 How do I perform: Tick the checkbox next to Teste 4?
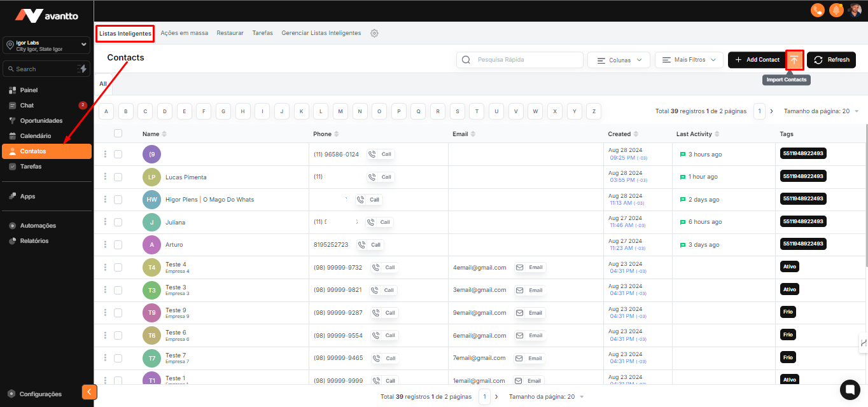pyautogui.click(x=118, y=268)
